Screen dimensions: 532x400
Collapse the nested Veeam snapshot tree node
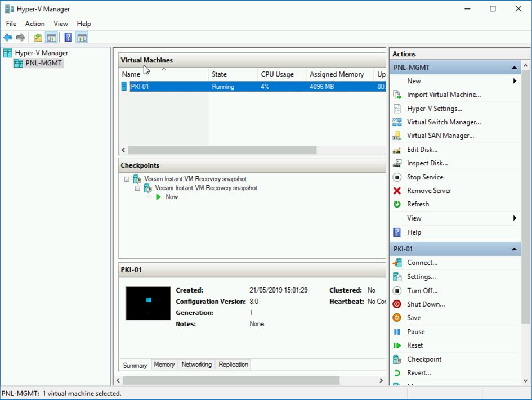click(x=137, y=188)
